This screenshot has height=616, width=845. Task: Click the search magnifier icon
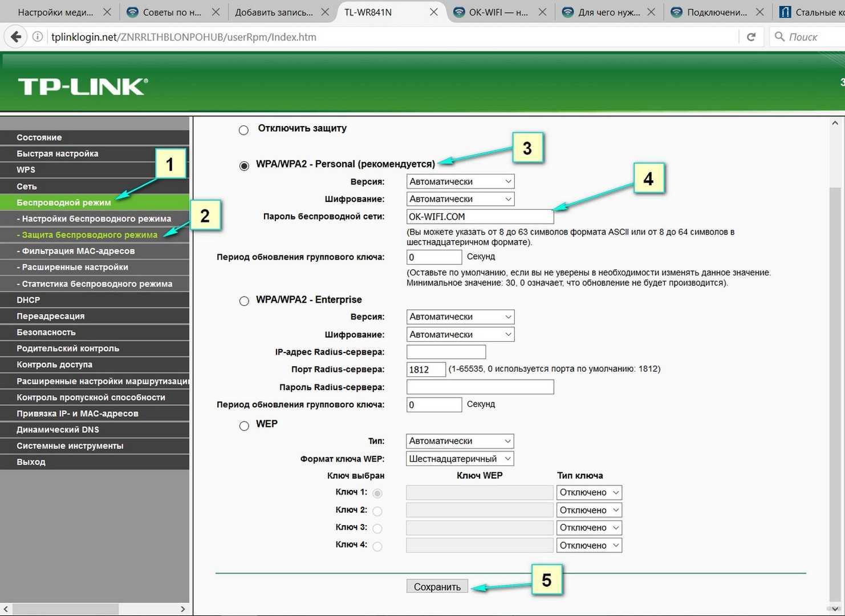pyautogui.click(x=779, y=37)
